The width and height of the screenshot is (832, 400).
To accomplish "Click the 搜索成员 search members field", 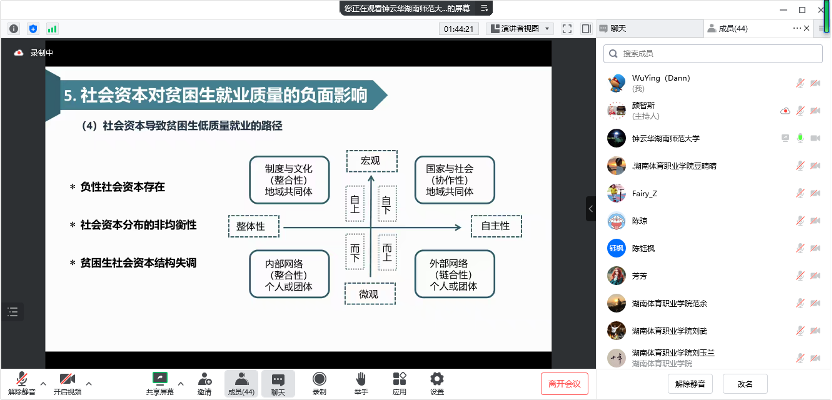I will 713,54.
